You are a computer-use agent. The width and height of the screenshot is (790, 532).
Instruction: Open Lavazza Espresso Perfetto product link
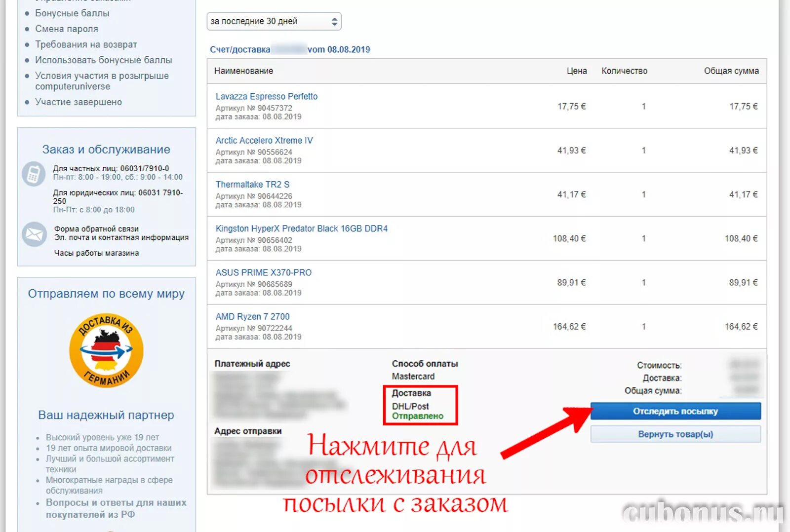click(x=267, y=96)
